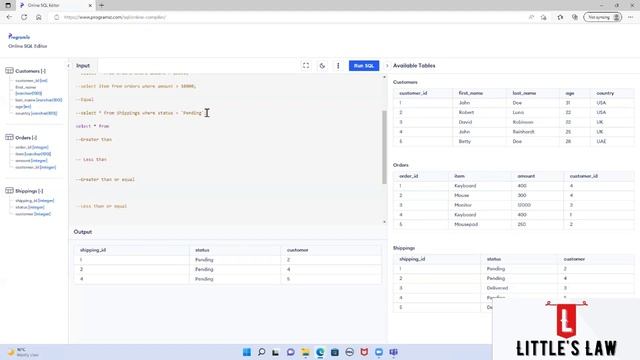Select the Input tab
The width and height of the screenshot is (640, 360).
click(x=83, y=66)
